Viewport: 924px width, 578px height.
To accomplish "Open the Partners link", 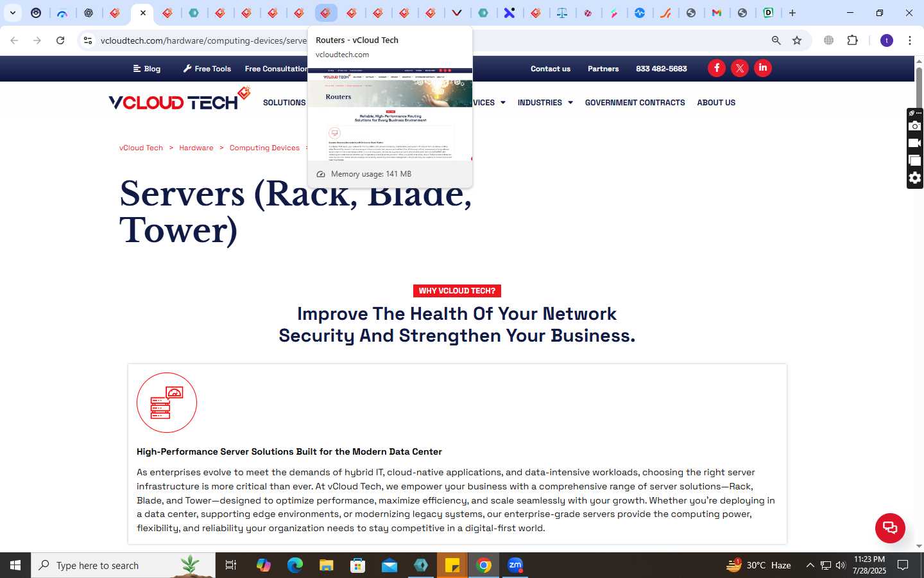I will click(603, 69).
